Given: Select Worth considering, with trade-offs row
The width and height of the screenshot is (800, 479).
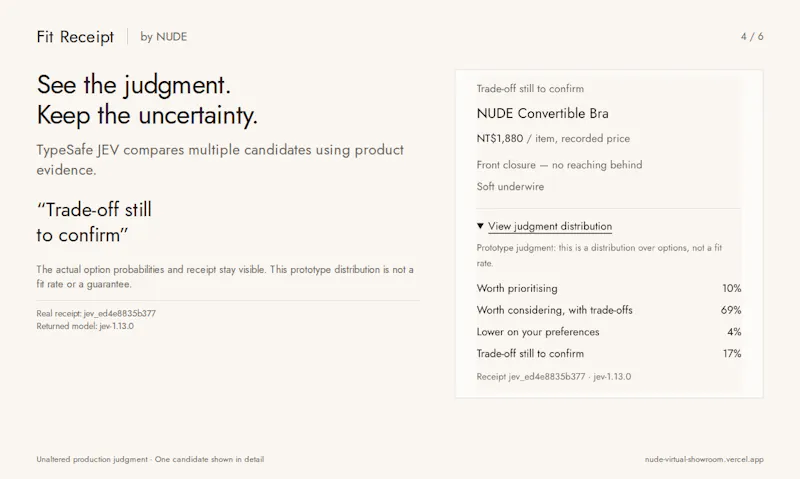Looking at the screenshot, I should point(609,310).
